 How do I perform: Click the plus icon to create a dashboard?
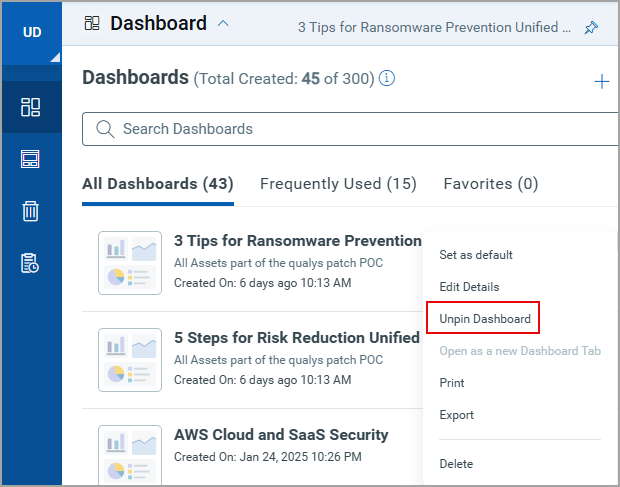[601, 82]
